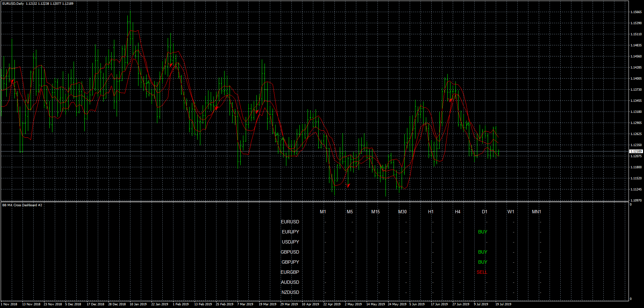The width and height of the screenshot is (644, 308).
Task: Select the 1.12905 price axis label
Action: [636, 123]
